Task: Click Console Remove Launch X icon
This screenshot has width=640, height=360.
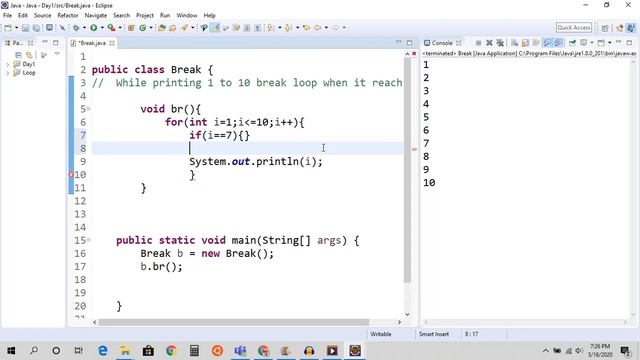Action: [x=489, y=43]
